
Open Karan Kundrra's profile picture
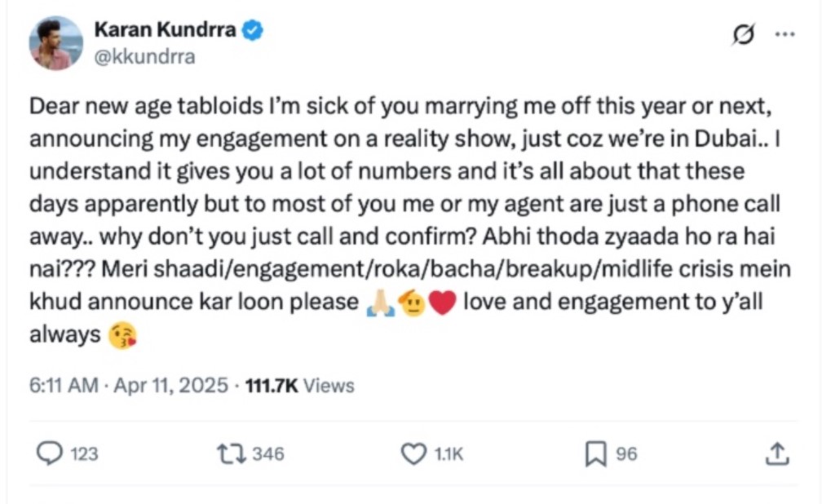coord(56,43)
